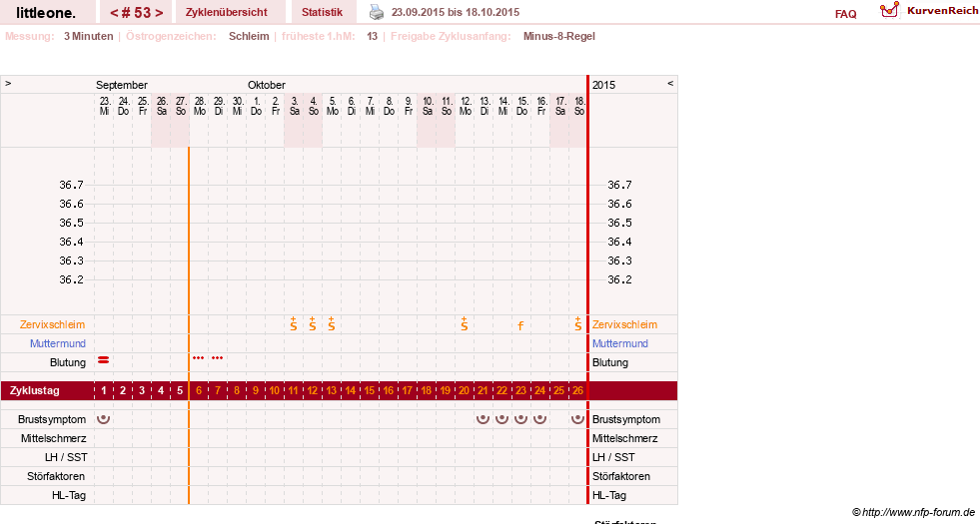The image size is (980, 524).
Task: Click the chart's right '<' arrow beside 2015
Action: click(x=670, y=83)
